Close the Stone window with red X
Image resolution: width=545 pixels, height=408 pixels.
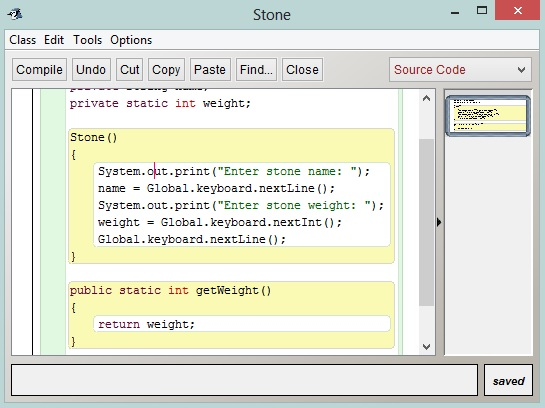(518, 11)
